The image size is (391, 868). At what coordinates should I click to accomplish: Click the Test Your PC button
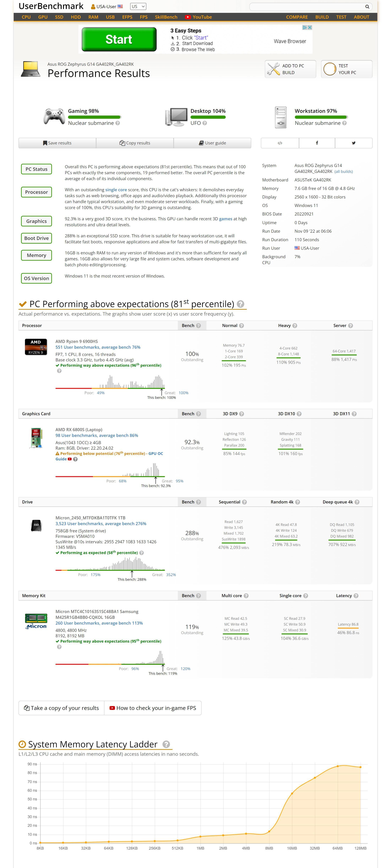(x=346, y=69)
